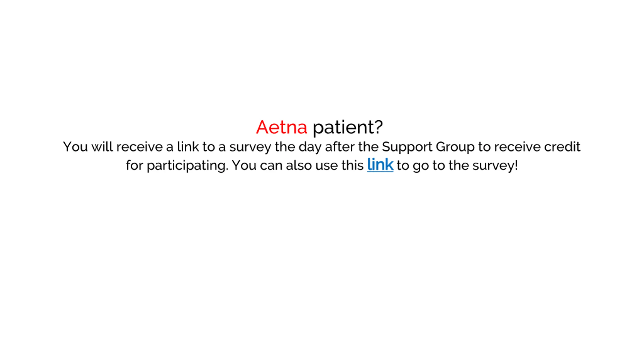Click the word will in first line
644x362 pixels.
[102, 147]
